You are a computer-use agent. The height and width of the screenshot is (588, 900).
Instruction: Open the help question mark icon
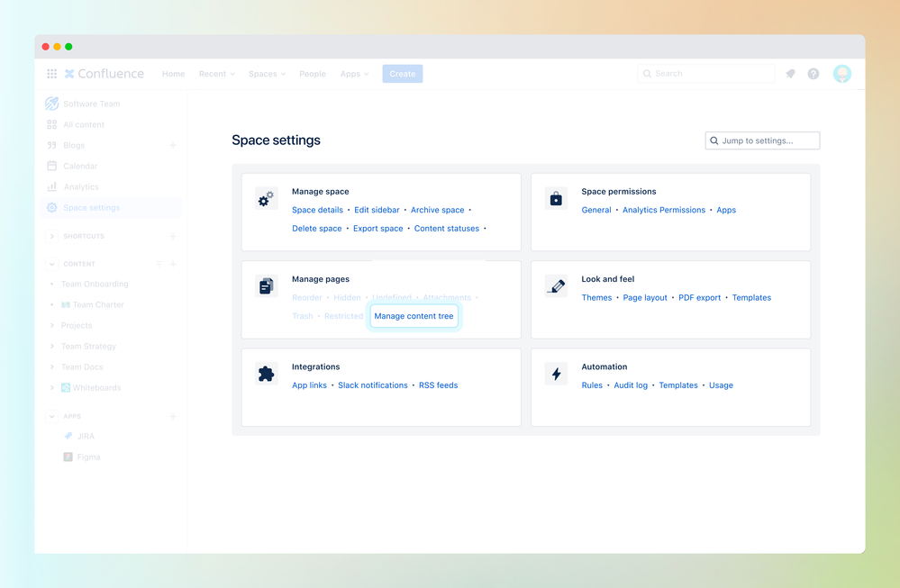tap(814, 74)
